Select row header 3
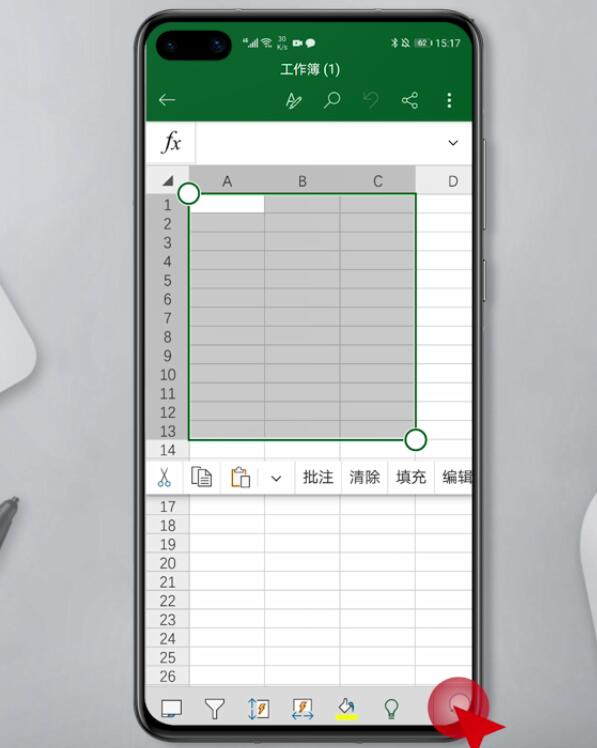Image resolution: width=597 pixels, height=748 pixels. (x=168, y=242)
